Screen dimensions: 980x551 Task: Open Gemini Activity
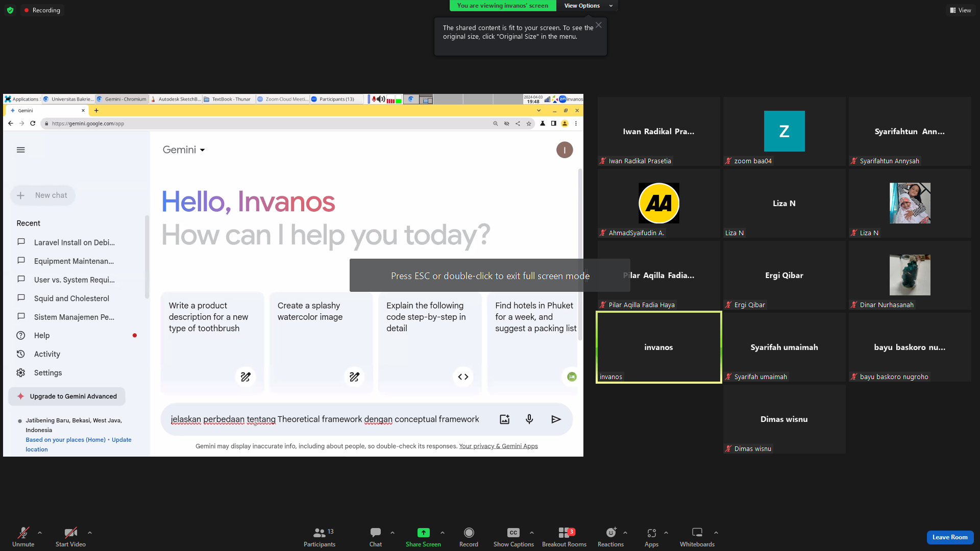point(47,354)
